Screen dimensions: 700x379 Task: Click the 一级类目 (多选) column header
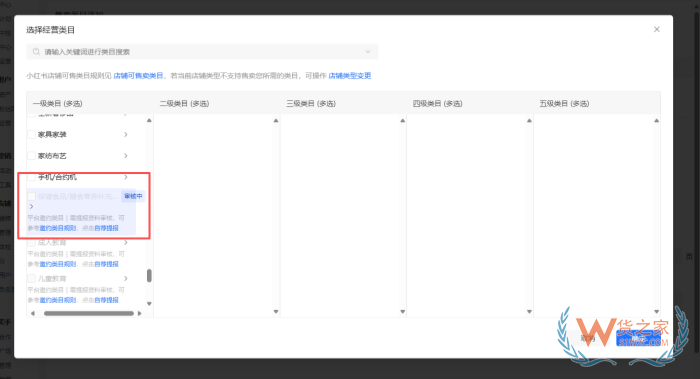[57, 104]
